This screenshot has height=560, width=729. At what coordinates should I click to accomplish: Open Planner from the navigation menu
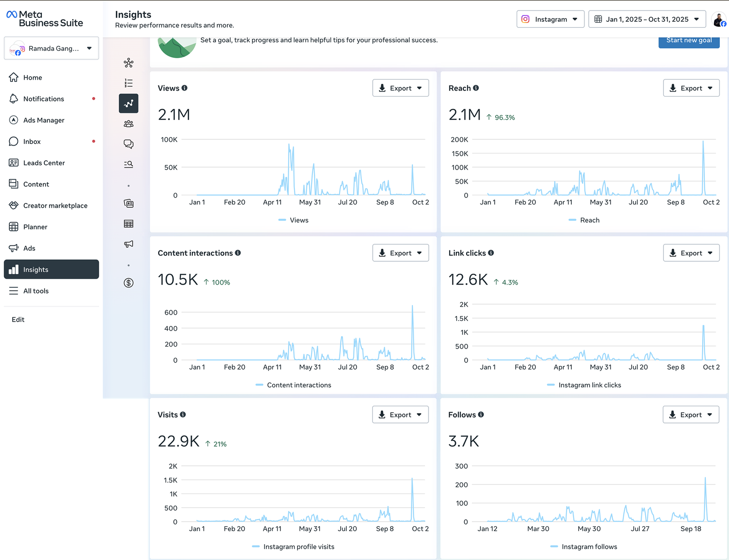pos(35,227)
